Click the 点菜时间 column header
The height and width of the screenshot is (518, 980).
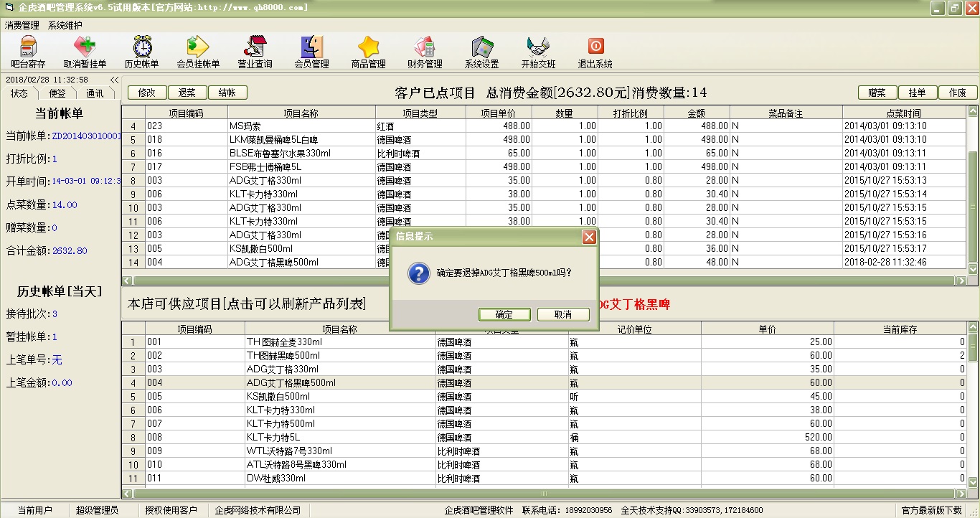tap(903, 113)
